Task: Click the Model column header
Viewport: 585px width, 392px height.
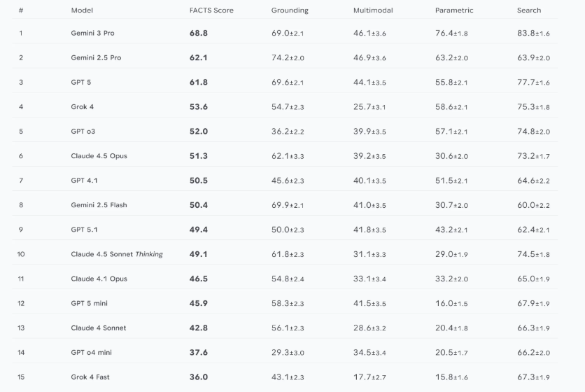Action: [82, 10]
